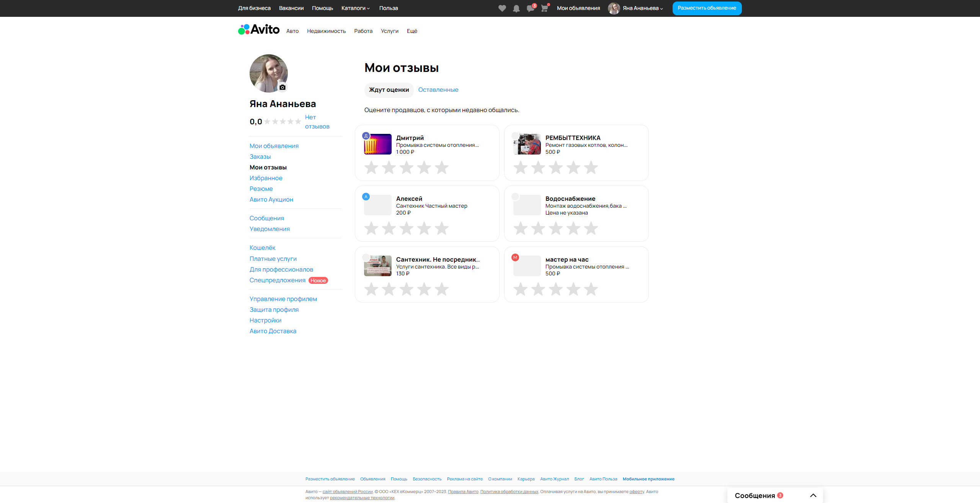980x503 pixels.
Task: Open the Кошелёк sidebar link
Action: pyautogui.click(x=262, y=247)
